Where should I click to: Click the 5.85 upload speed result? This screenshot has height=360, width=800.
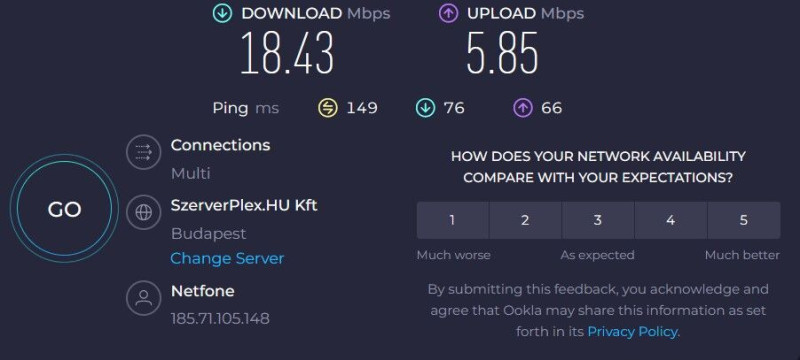(x=503, y=53)
